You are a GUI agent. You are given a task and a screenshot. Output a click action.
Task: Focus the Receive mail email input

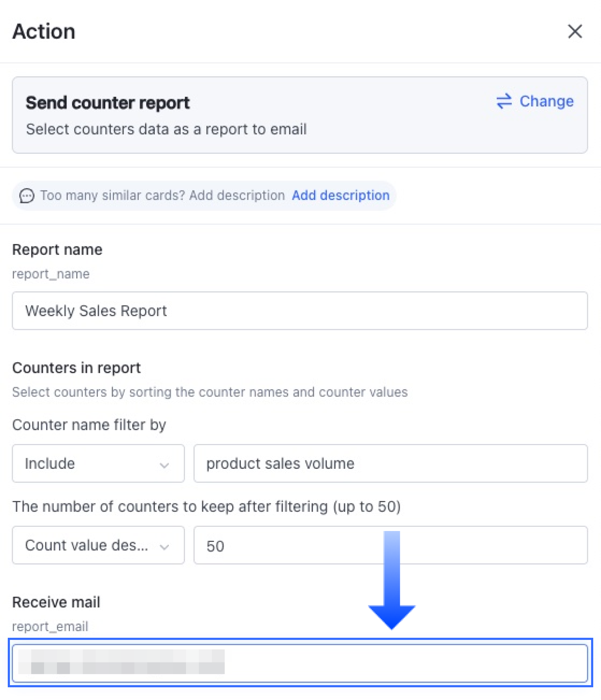tap(300, 663)
